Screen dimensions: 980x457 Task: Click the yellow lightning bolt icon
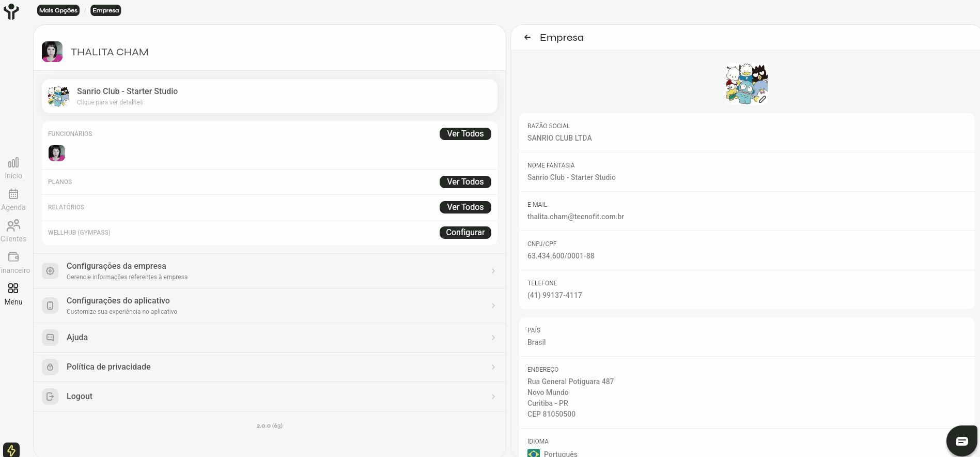point(11,450)
